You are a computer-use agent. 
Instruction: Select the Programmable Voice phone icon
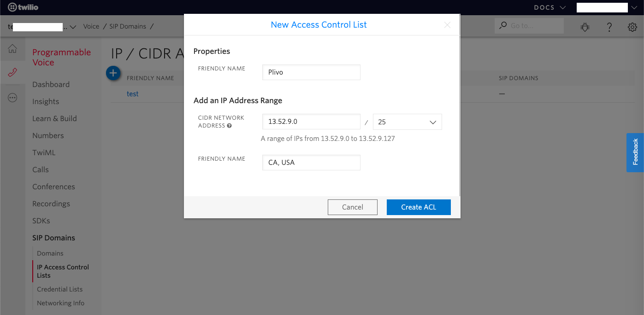click(x=12, y=73)
